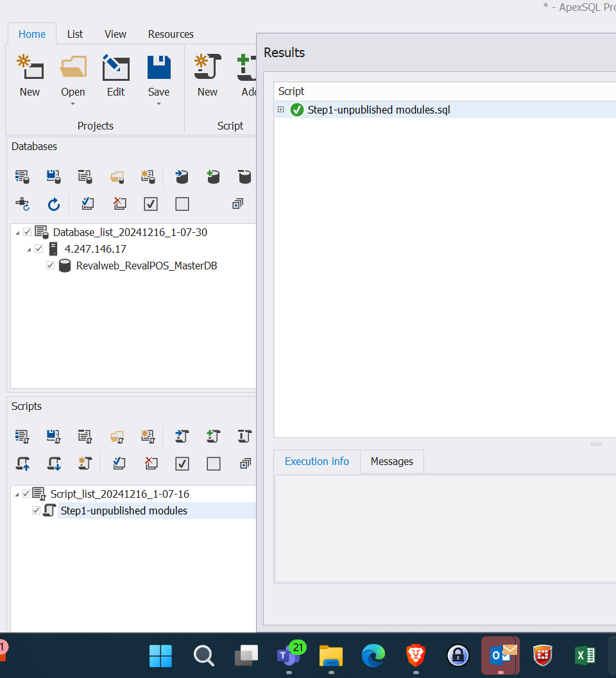The height and width of the screenshot is (678, 616).
Task: Click the refresh icon in the Databases toolbar
Action: coord(55,204)
